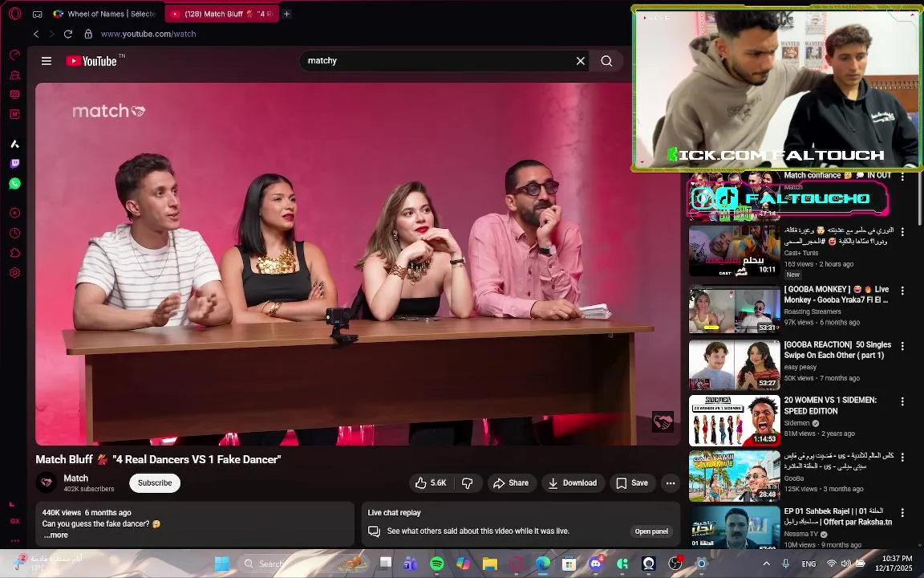Click the Subscribe button
Screen dimensions: 924x578
pyautogui.click(x=155, y=483)
